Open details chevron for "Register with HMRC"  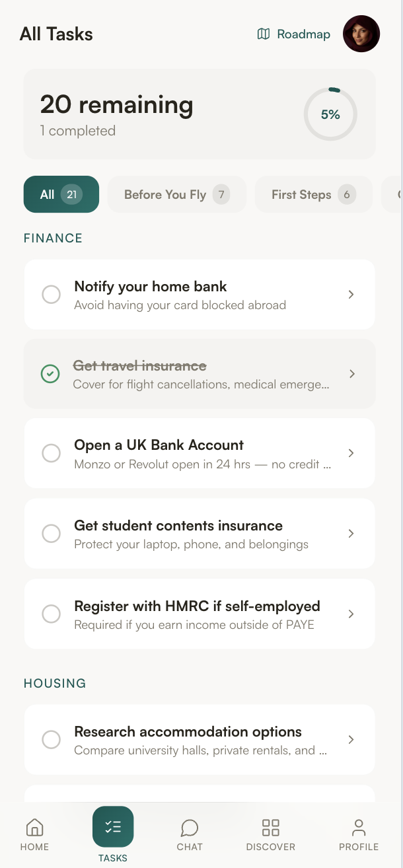click(351, 614)
